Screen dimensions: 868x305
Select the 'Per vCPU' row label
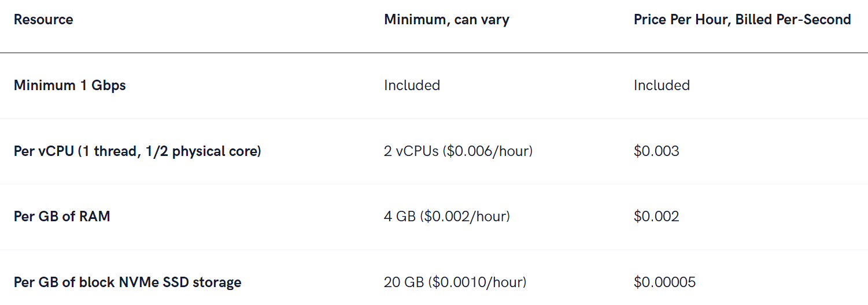[x=138, y=151]
